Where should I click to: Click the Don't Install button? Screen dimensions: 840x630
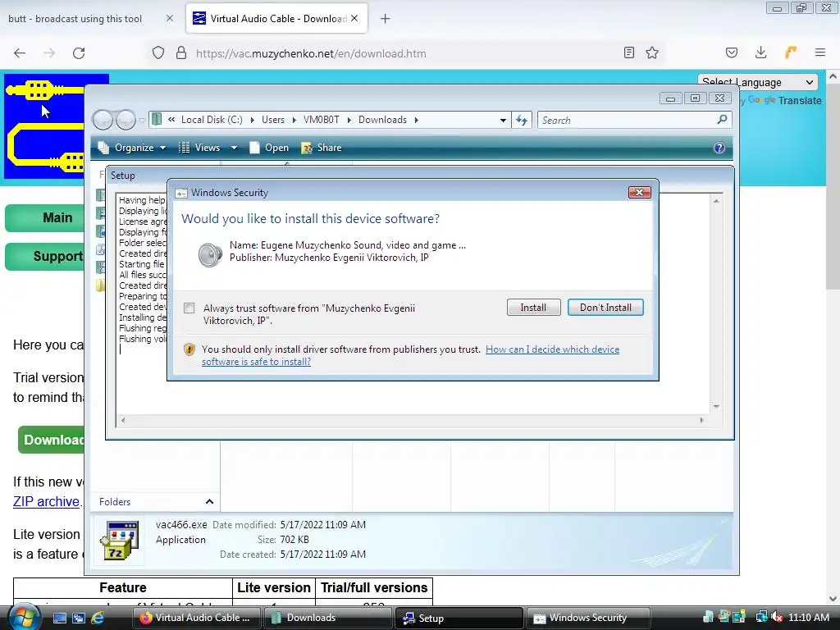pyautogui.click(x=605, y=308)
